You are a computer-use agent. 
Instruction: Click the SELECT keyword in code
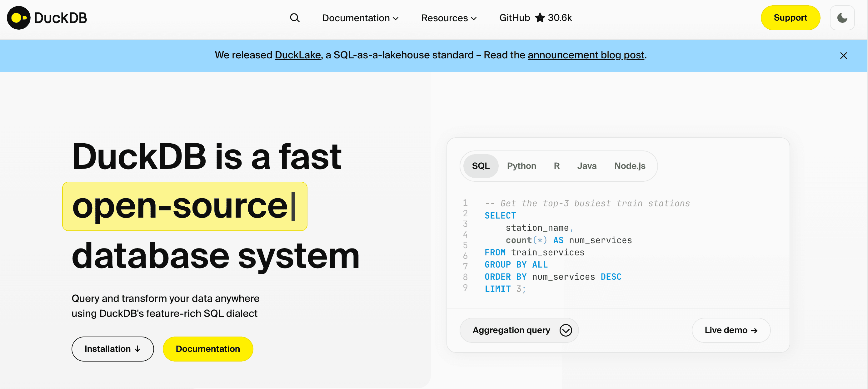pos(500,215)
